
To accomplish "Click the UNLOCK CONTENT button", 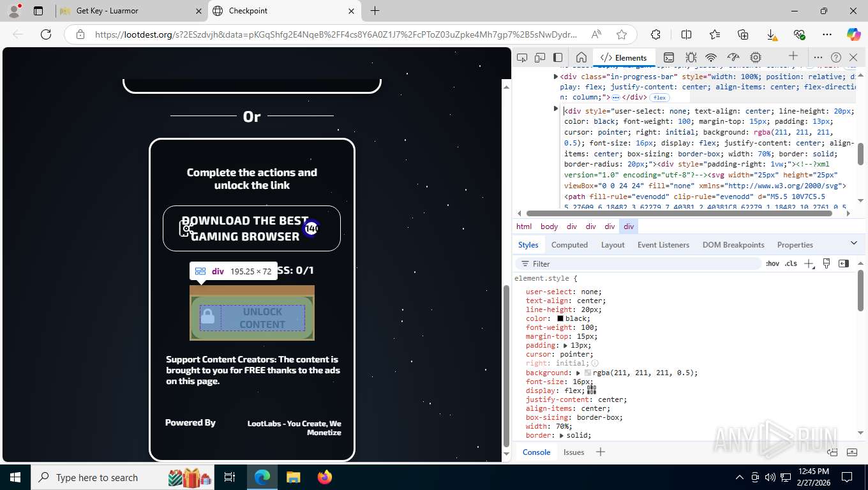I will [251, 318].
